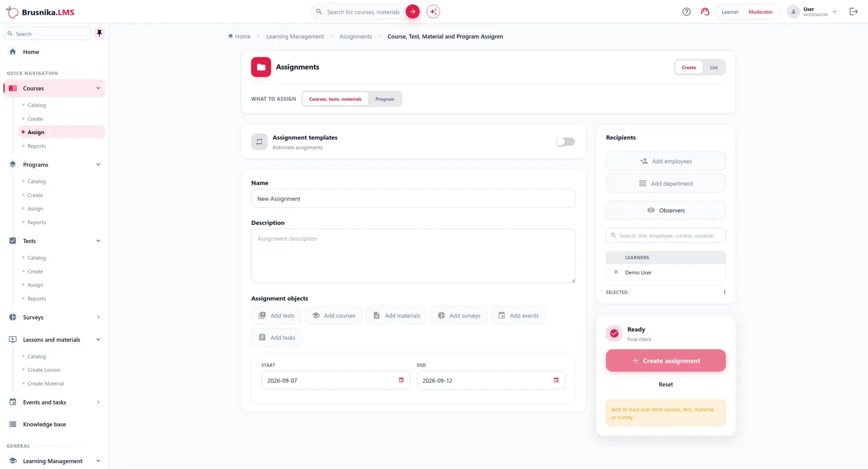The image size is (868, 469).
Task: Click the Surveys pie icon
Action: (13, 317)
